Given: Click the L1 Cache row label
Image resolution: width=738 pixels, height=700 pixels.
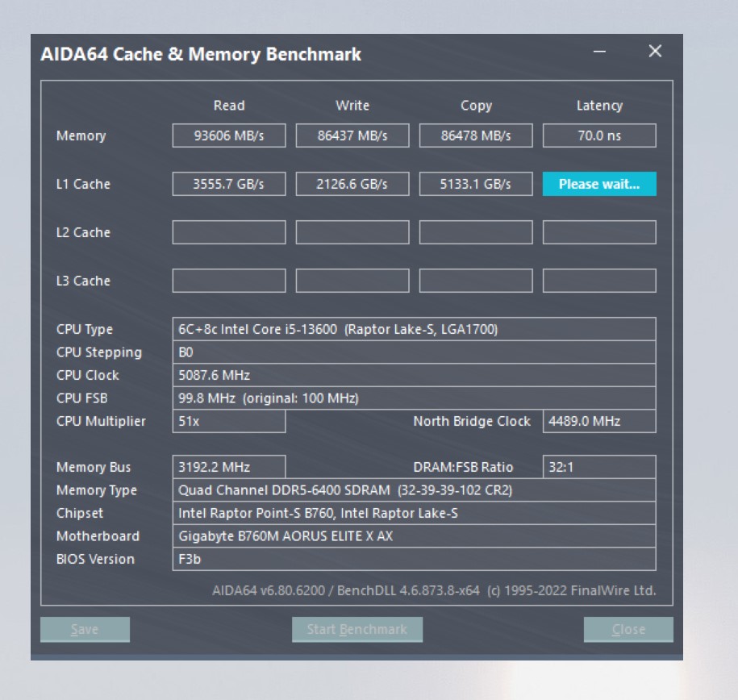Looking at the screenshot, I should pos(83,184).
